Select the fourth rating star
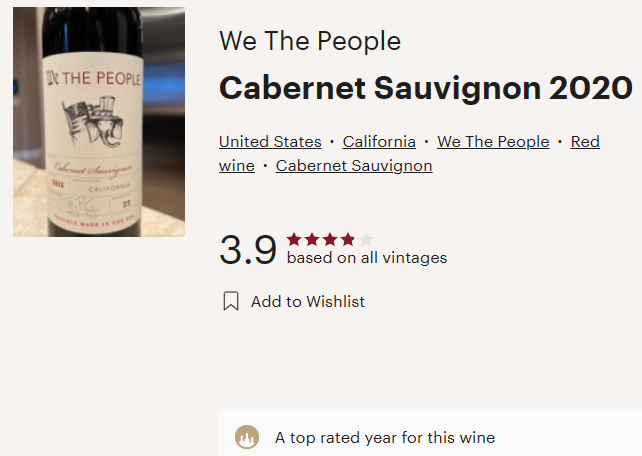 (347, 239)
